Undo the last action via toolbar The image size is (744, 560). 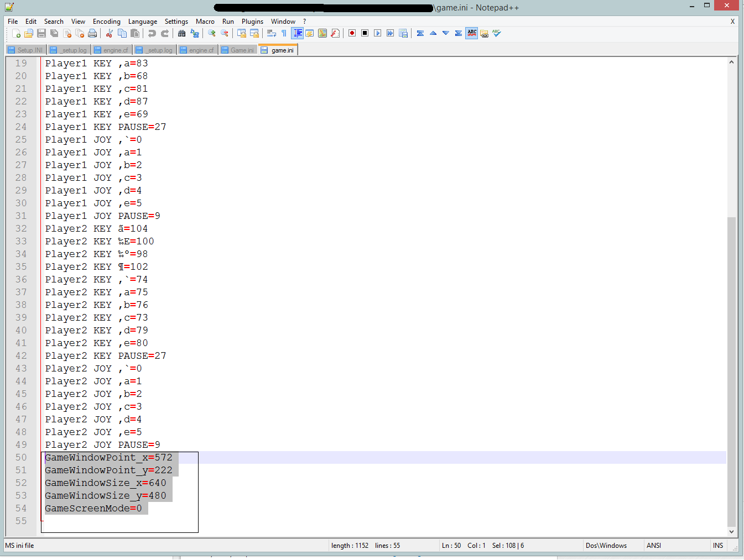pyautogui.click(x=152, y=33)
